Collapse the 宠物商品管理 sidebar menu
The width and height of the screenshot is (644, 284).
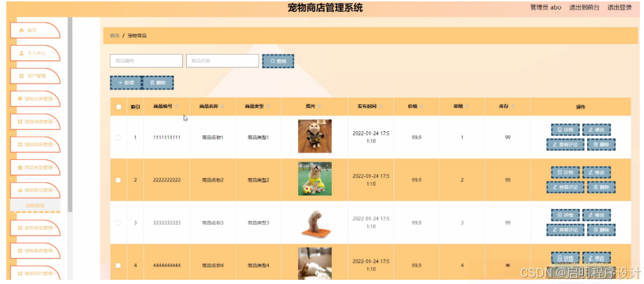pyautogui.click(x=35, y=190)
